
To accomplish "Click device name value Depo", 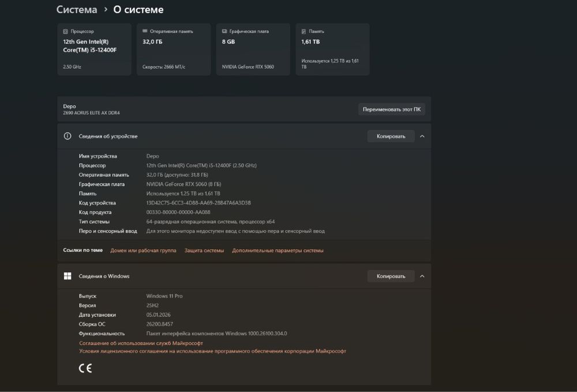I will [x=153, y=156].
